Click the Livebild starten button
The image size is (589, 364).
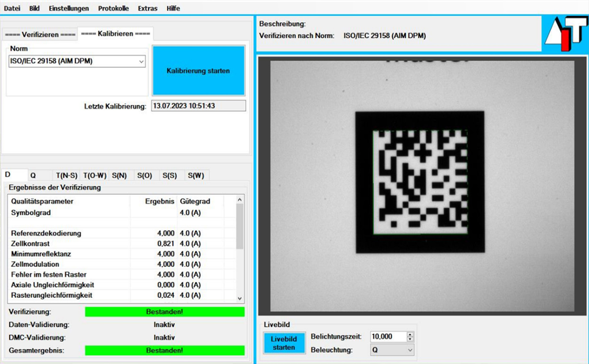(284, 343)
